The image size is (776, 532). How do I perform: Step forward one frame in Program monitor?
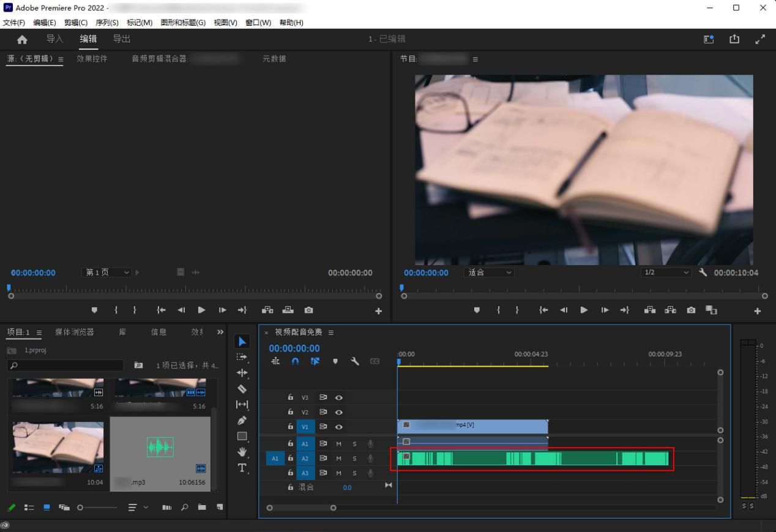pos(605,310)
